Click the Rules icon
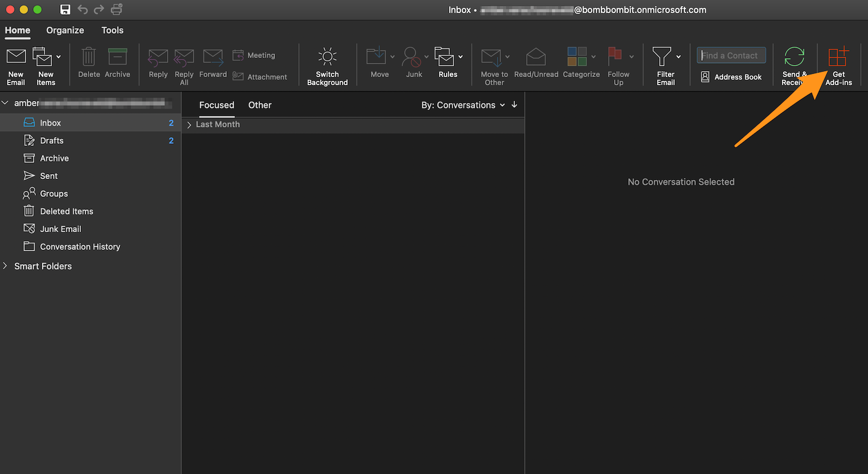 [x=444, y=56]
